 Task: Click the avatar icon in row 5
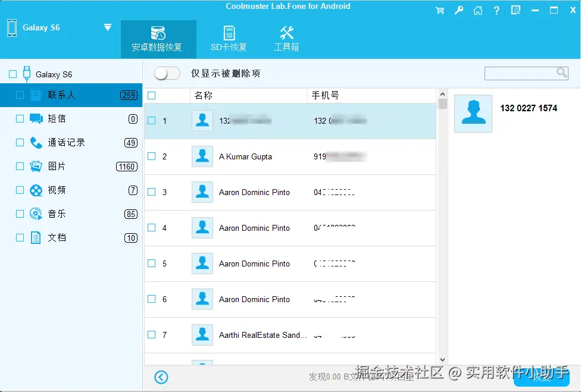coord(202,263)
